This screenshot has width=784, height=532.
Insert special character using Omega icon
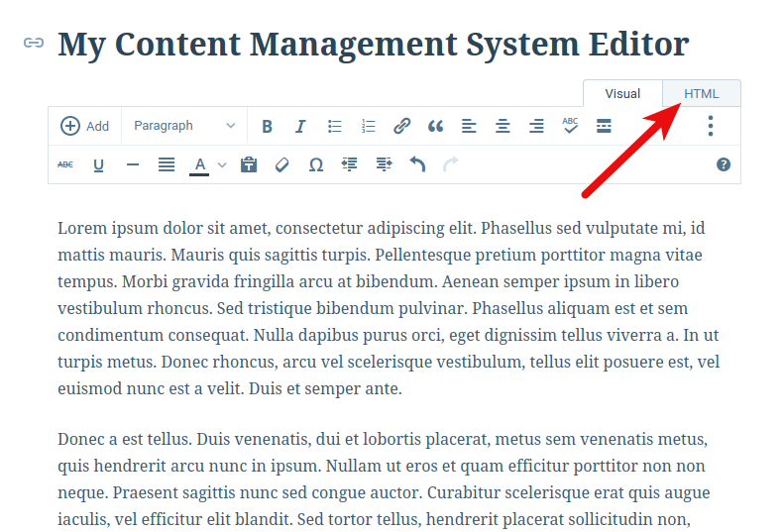(315, 164)
